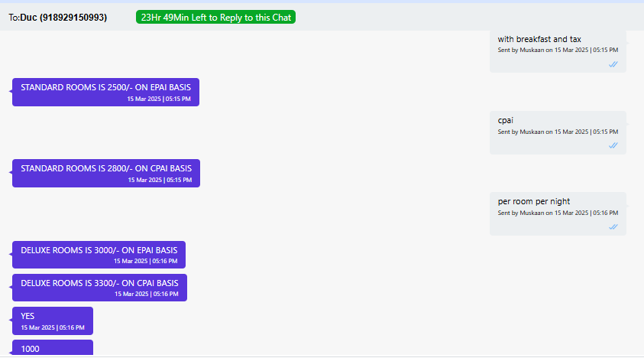Click 'STANDARD ROOMS IS 2500/- ON EPAI BASIS' message

(105, 92)
